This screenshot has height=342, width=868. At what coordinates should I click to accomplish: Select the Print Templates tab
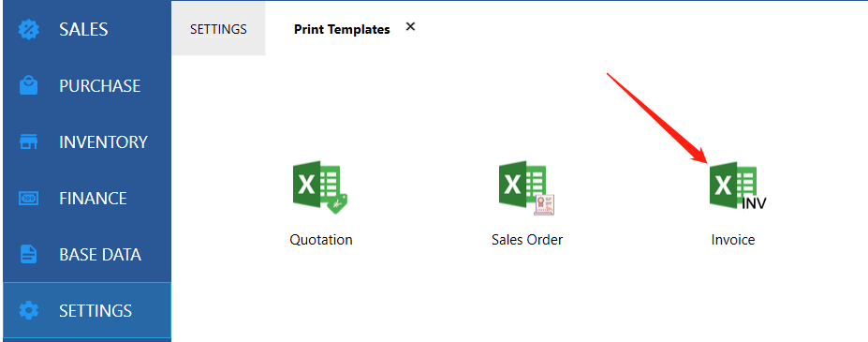point(342,29)
